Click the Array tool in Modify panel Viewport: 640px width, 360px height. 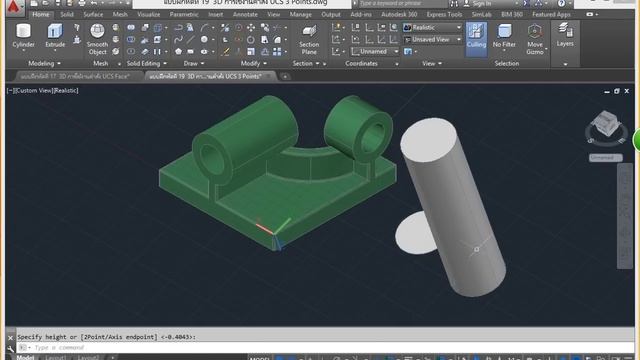point(277,51)
